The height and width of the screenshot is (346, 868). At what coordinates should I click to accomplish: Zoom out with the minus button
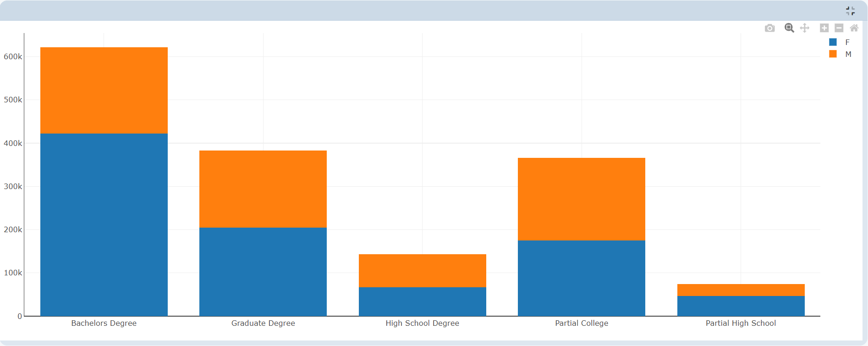coord(839,28)
